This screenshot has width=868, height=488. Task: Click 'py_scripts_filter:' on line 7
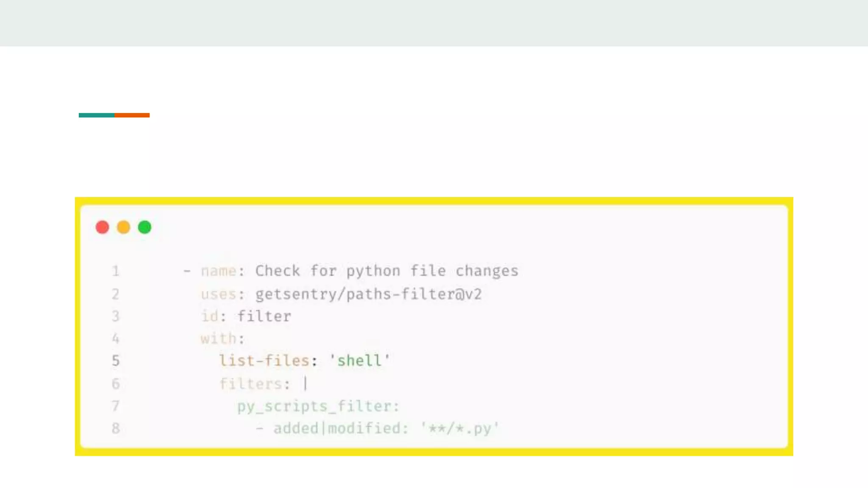click(318, 406)
